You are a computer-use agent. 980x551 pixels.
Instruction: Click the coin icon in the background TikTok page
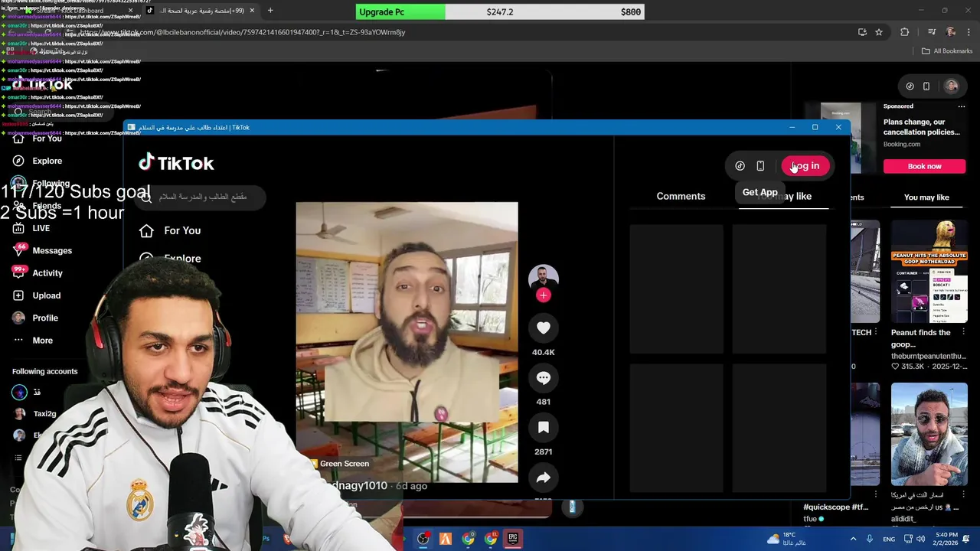point(910,86)
